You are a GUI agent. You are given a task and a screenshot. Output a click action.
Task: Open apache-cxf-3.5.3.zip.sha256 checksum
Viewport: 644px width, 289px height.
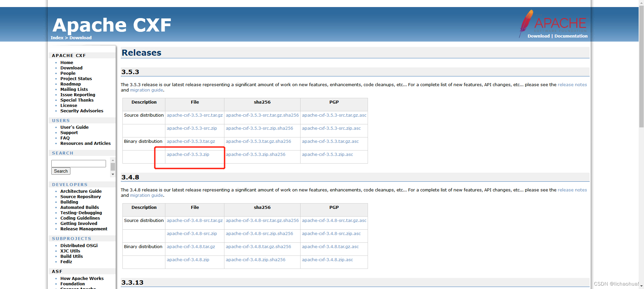256,155
